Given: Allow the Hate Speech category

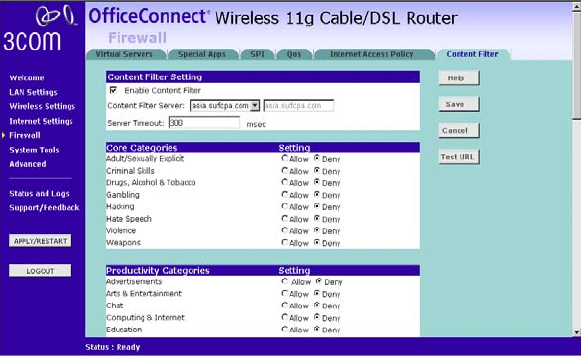Looking at the screenshot, I should (x=285, y=219).
